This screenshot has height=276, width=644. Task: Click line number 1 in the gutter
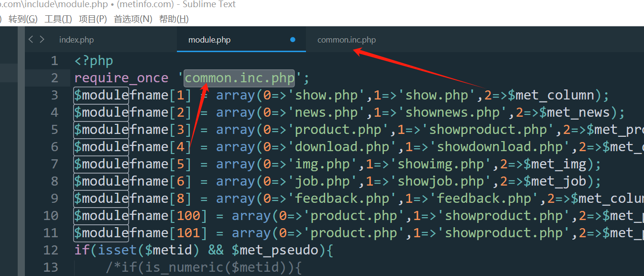point(54,61)
